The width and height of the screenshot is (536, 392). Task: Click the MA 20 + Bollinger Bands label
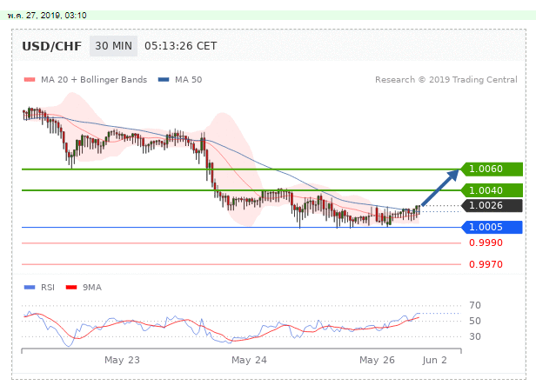click(x=94, y=80)
